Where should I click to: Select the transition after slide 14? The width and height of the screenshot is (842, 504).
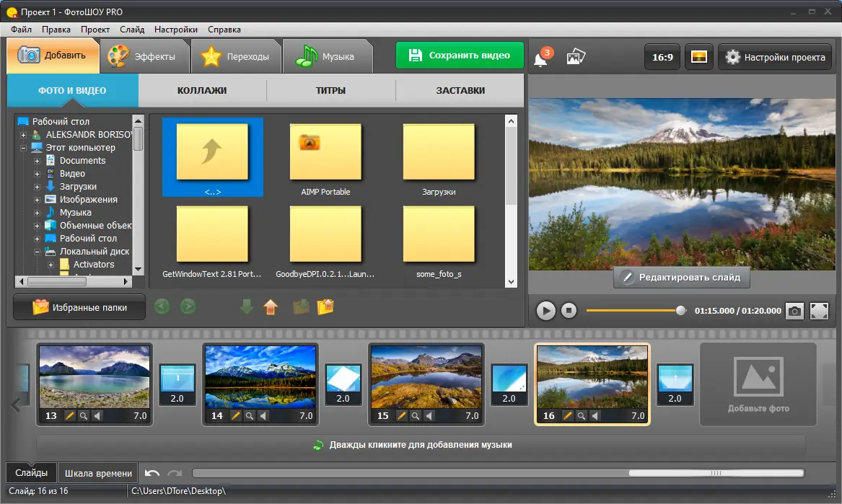343,384
